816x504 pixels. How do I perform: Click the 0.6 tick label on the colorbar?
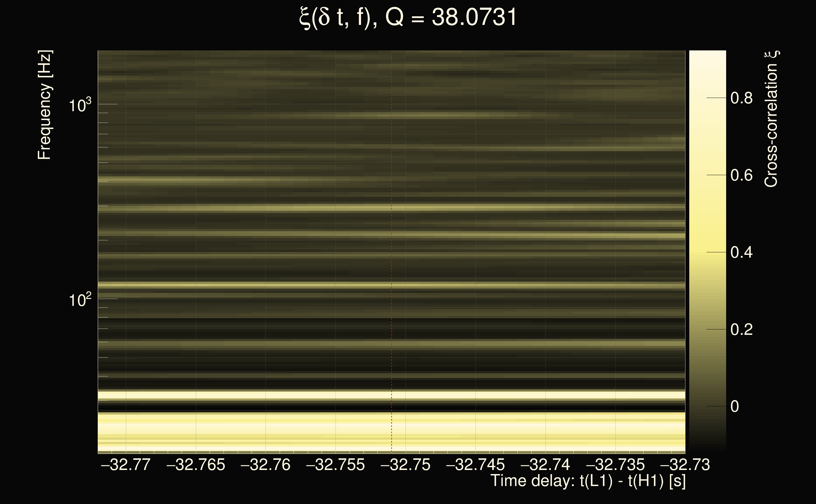point(741,175)
